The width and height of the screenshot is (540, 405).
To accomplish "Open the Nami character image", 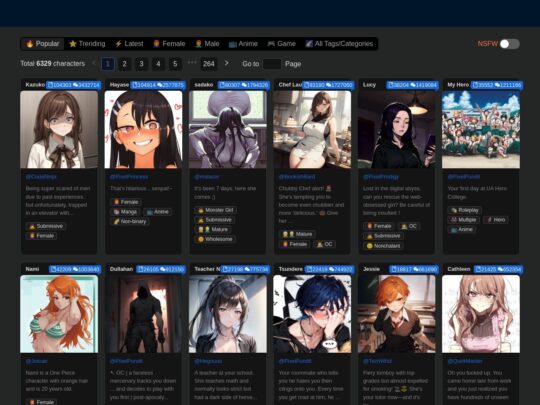I will pos(59,314).
